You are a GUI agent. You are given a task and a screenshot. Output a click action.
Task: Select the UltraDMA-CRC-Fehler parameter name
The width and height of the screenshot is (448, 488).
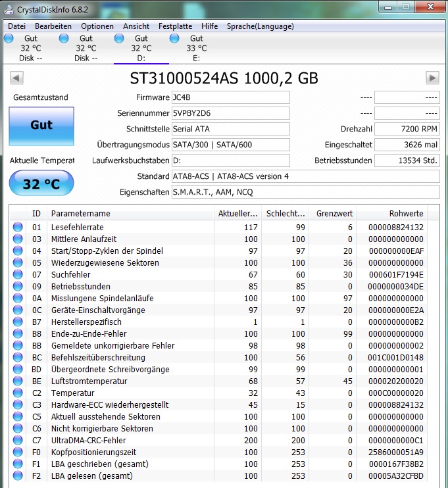(88, 441)
